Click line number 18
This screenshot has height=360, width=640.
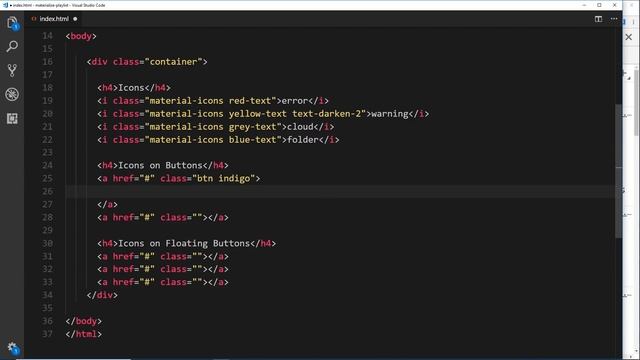(47, 88)
